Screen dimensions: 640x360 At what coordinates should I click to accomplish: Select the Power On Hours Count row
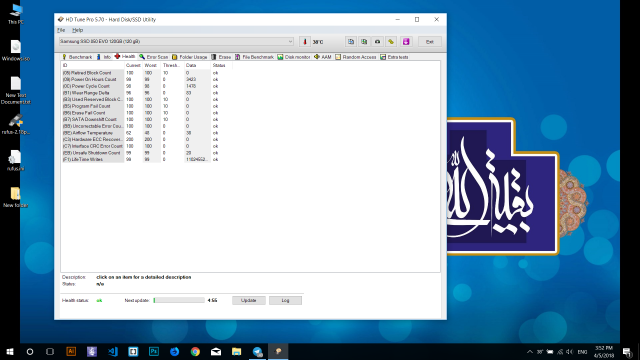(141, 80)
